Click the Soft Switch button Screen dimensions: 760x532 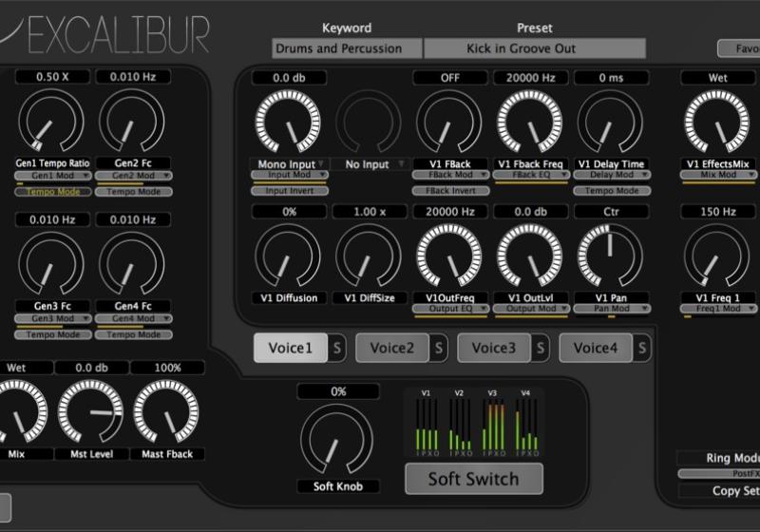point(473,479)
